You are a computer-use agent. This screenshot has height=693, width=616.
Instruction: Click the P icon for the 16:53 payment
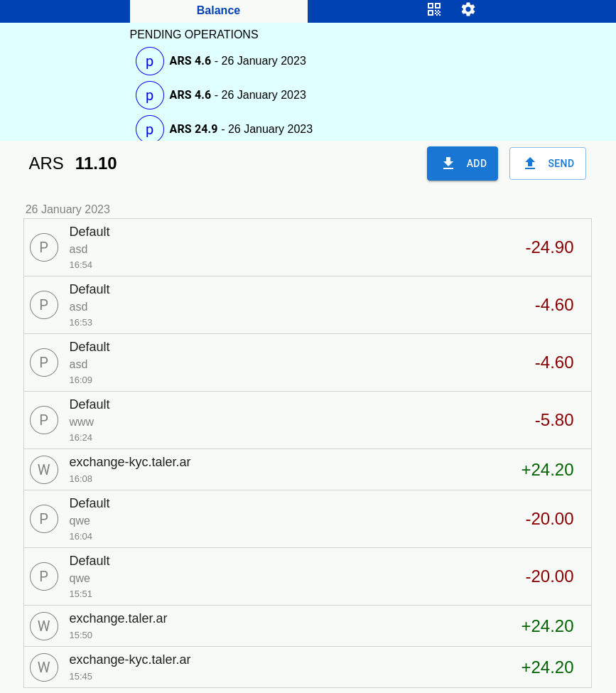pos(44,305)
